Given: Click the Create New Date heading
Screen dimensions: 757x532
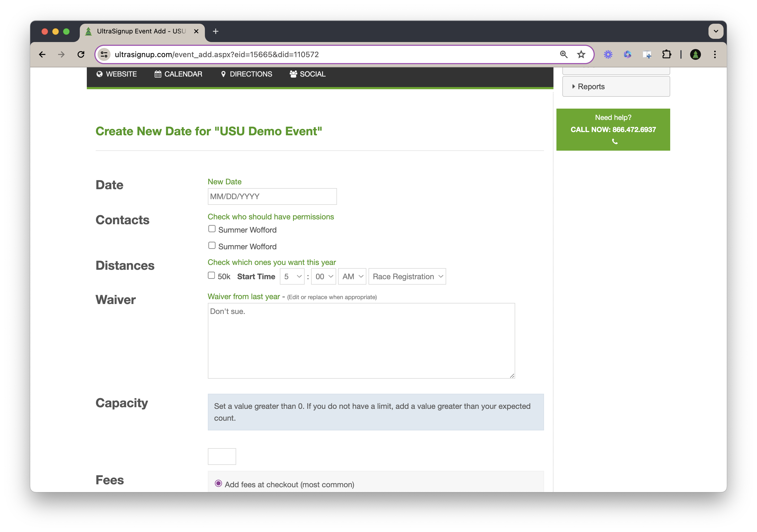Looking at the screenshot, I should point(209,131).
